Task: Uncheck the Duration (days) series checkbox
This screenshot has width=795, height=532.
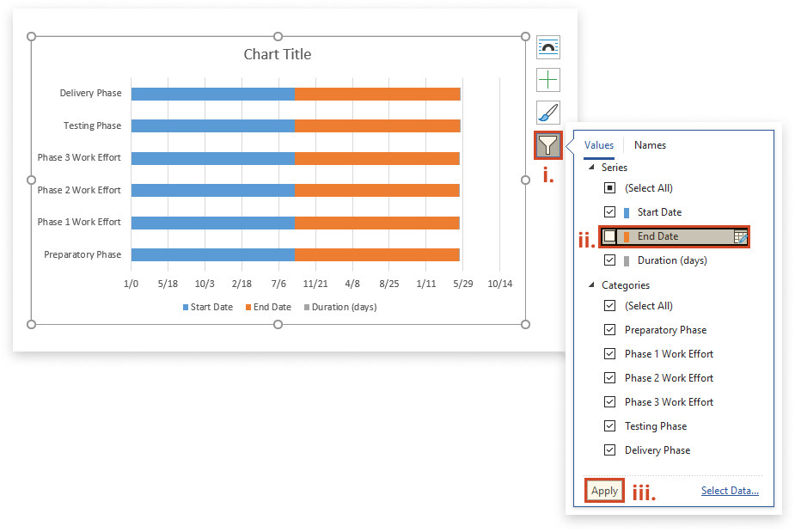Action: [609, 260]
